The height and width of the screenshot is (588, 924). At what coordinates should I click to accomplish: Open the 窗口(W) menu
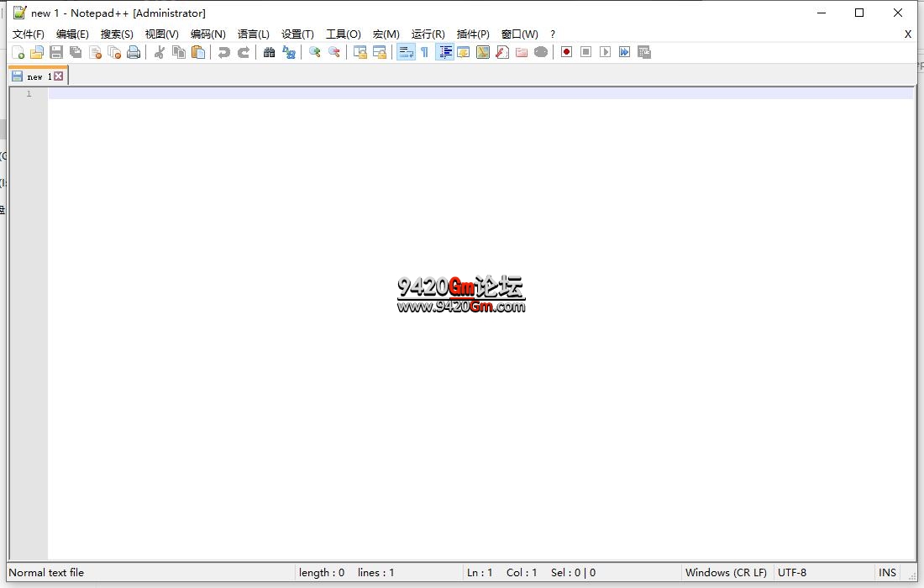[x=520, y=34]
